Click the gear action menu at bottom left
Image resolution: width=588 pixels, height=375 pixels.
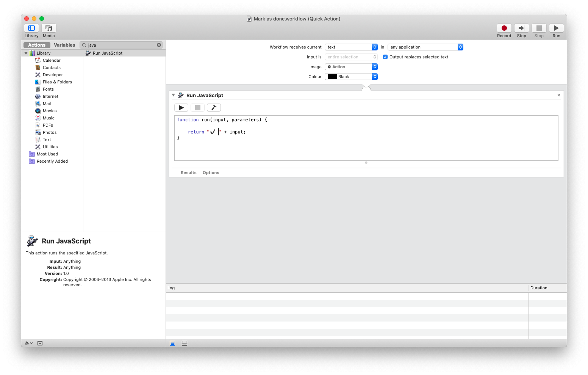pyautogui.click(x=28, y=343)
